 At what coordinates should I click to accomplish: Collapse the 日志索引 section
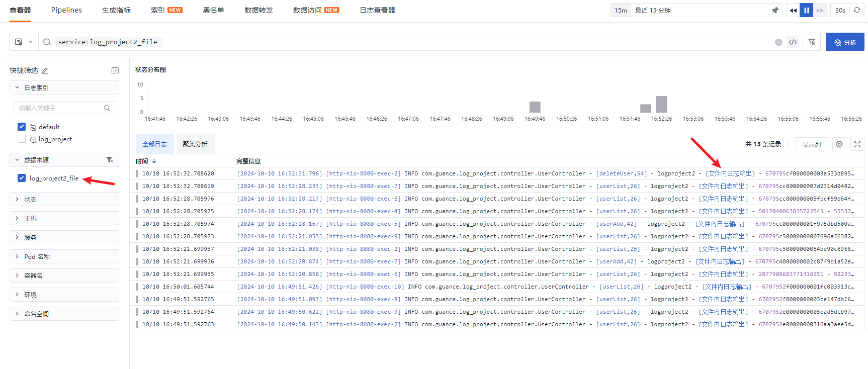tap(17, 87)
